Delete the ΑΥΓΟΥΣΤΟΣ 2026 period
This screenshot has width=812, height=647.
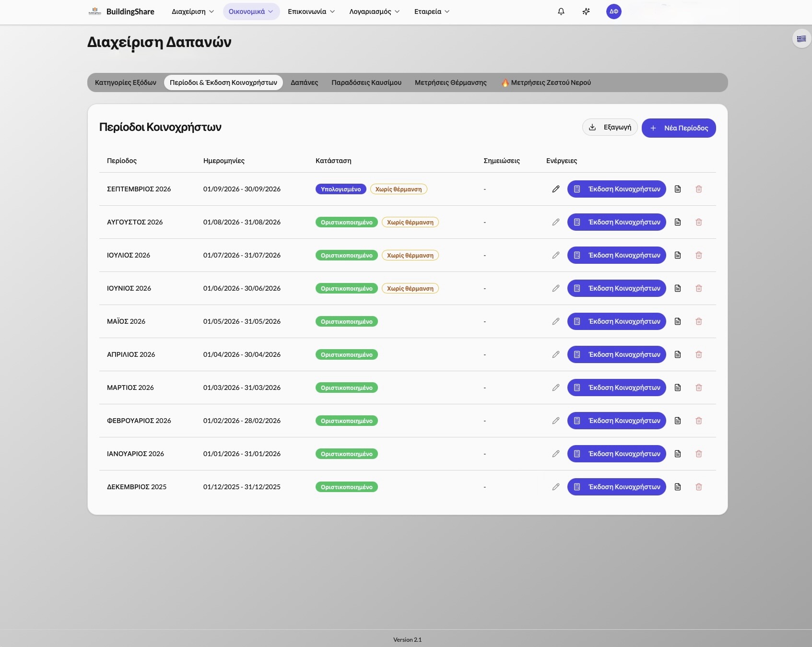pos(699,222)
